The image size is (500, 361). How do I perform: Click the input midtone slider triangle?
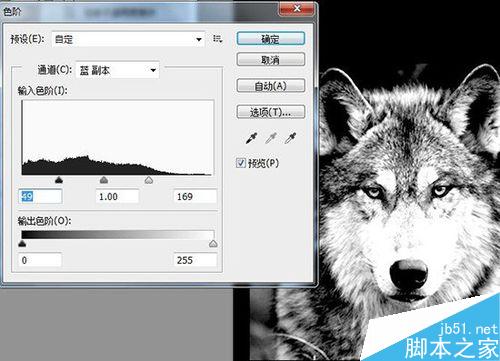pyautogui.click(x=104, y=180)
